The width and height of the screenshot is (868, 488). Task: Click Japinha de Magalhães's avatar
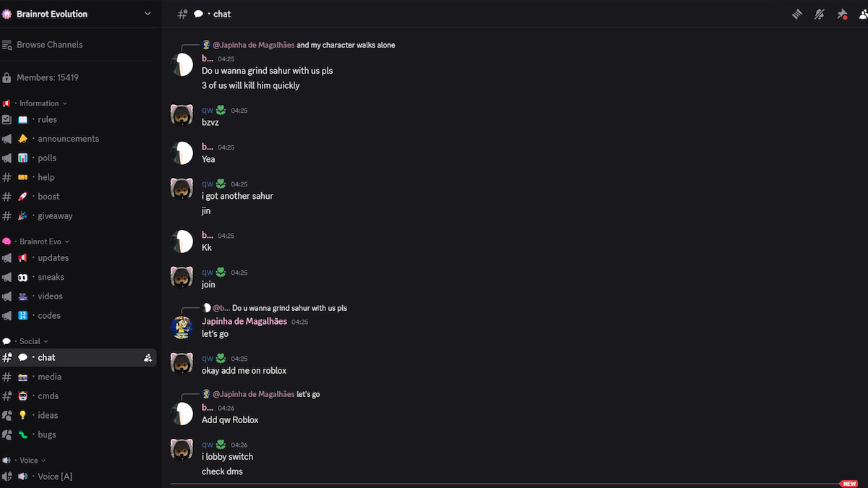pyautogui.click(x=182, y=327)
